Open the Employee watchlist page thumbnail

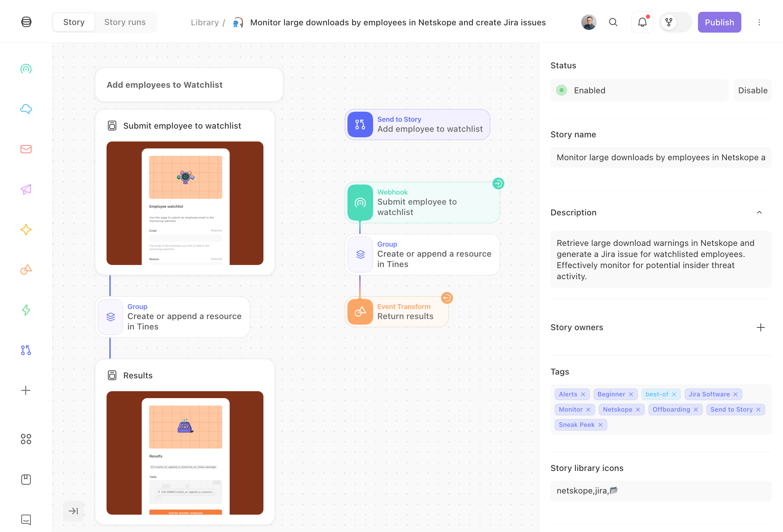pyautogui.click(x=185, y=203)
